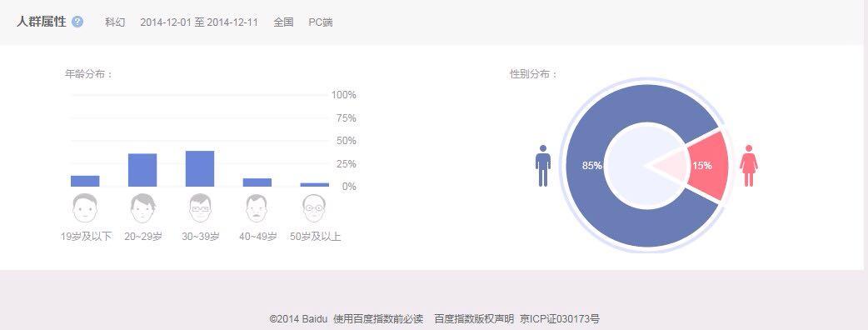The image size is (868, 330).
Task: Click the date range 2014-12-01 至 2014-12-11
Action: (199, 22)
